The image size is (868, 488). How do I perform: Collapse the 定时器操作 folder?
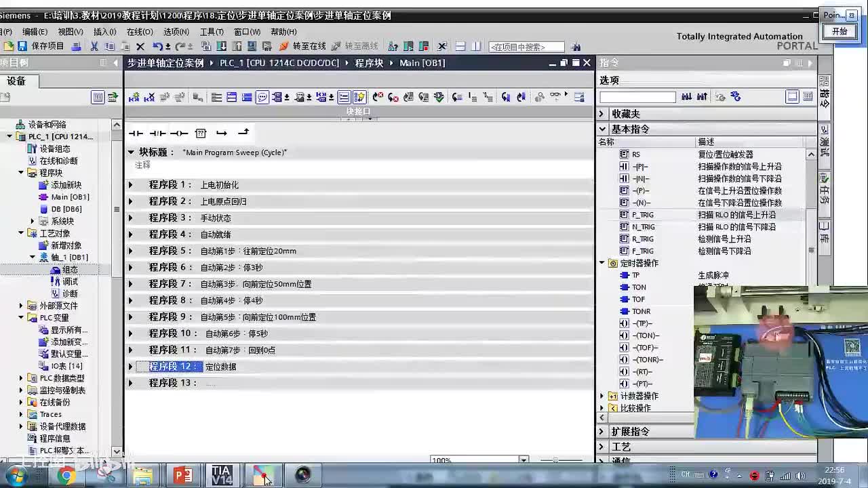(601, 263)
